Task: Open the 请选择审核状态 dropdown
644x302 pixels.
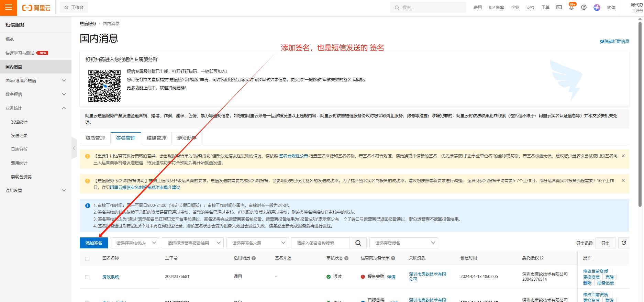Action: 135,243
